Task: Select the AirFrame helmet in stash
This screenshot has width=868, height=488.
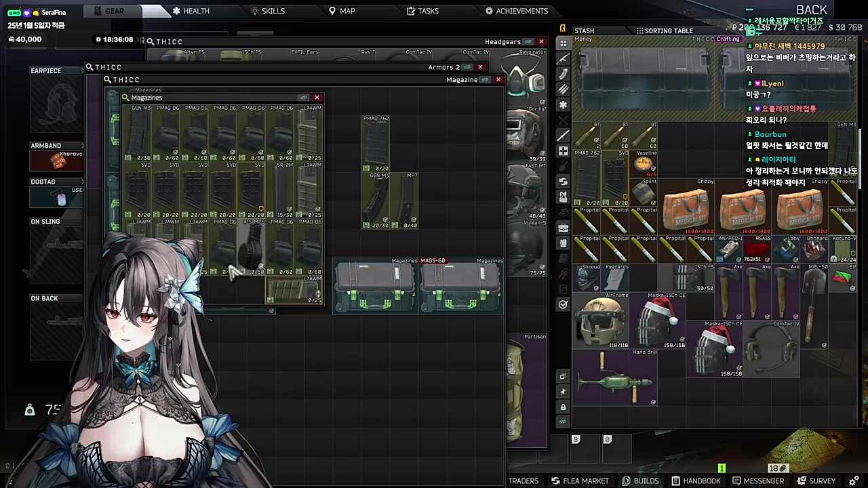Action: pyautogui.click(x=601, y=321)
